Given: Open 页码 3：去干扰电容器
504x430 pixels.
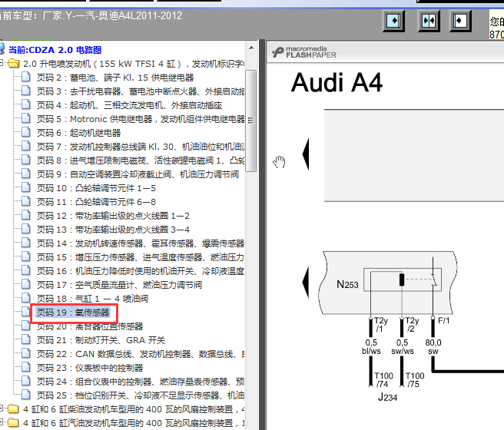Looking at the screenshot, I should pos(140,91).
